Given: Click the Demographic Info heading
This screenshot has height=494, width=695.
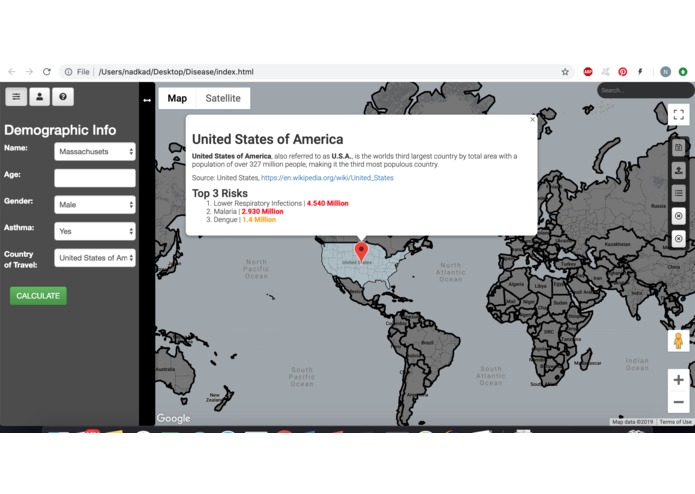Looking at the screenshot, I should [x=60, y=130].
